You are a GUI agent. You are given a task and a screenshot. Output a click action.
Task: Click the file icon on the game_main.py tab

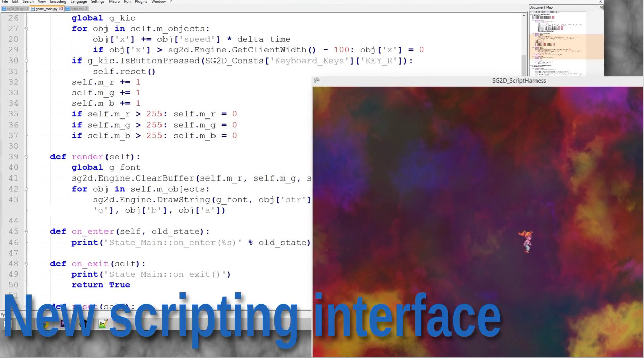pos(33,9)
